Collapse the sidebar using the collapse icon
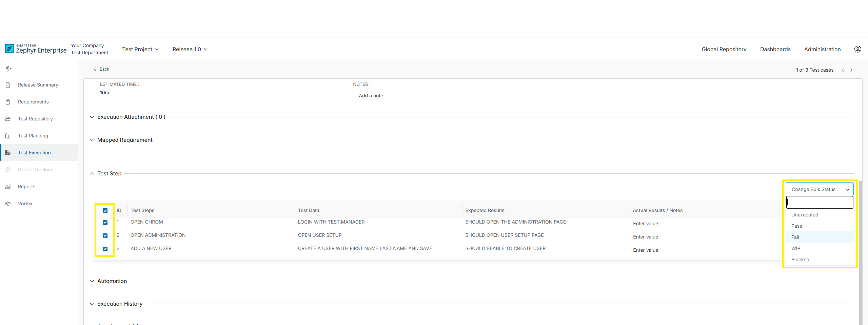The image size is (868, 325). click(x=8, y=69)
